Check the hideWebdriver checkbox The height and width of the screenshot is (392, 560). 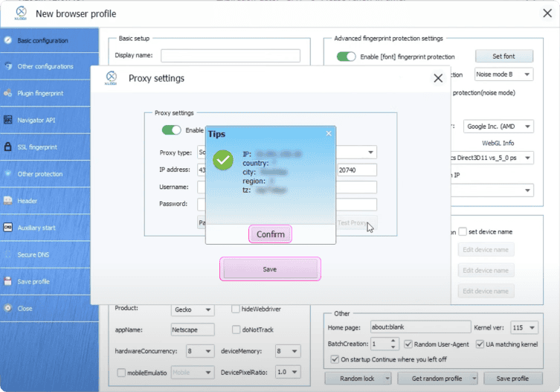click(x=235, y=309)
